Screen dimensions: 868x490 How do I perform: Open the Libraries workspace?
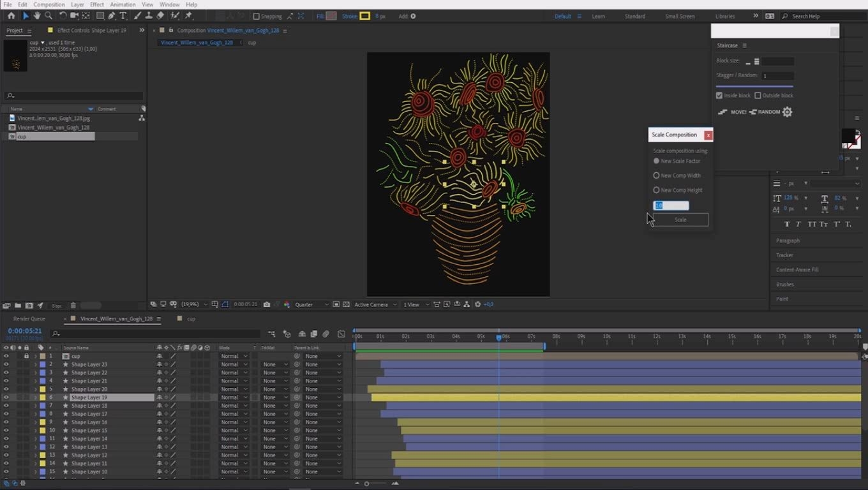pyautogui.click(x=725, y=17)
